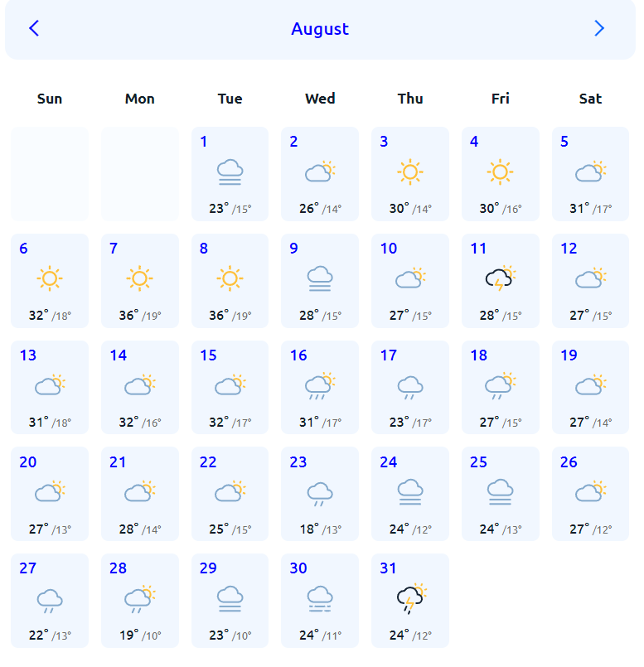
Task: Click the sunny icon on August 3
Action: click(x=410, y=172)
